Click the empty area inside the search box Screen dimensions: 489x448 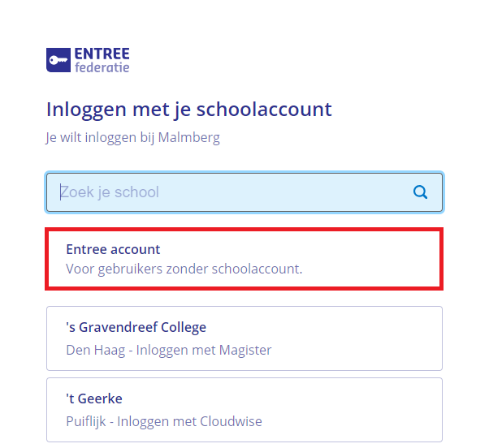pos(281,192)
